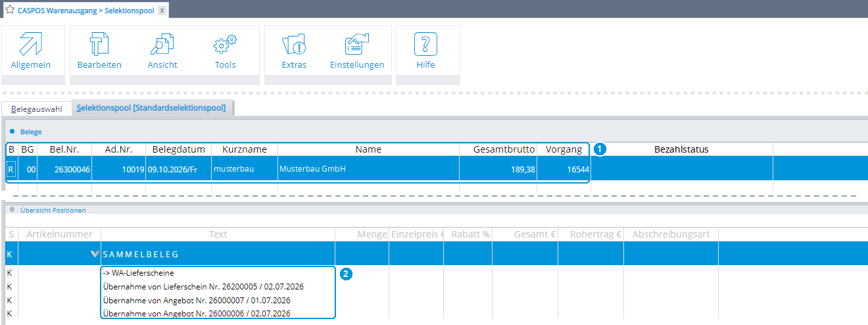Viewport: 868px width, 325px height.
Task: Select cell with Bel.Nr. 26300046
Action: [64, 169]
